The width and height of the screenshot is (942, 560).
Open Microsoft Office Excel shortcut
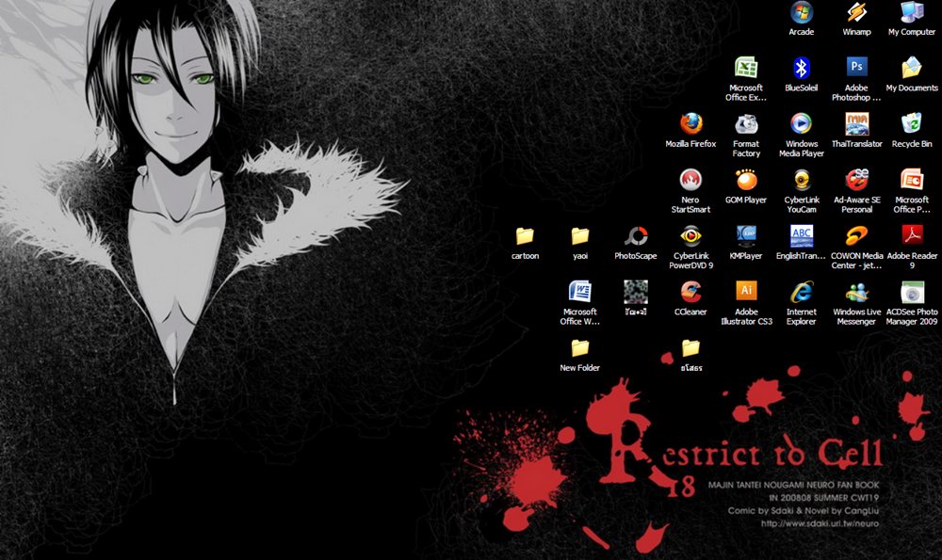[x=746, y=68]
